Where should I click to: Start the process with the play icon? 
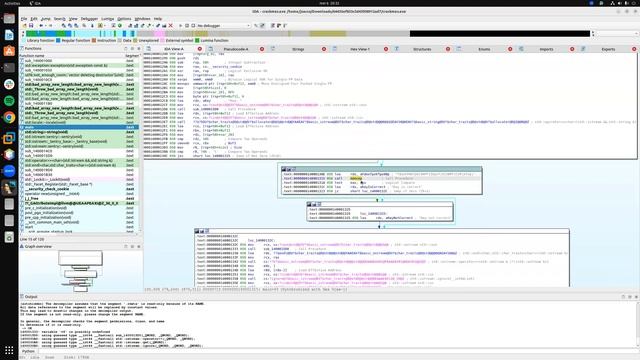[x=181, y=26]
